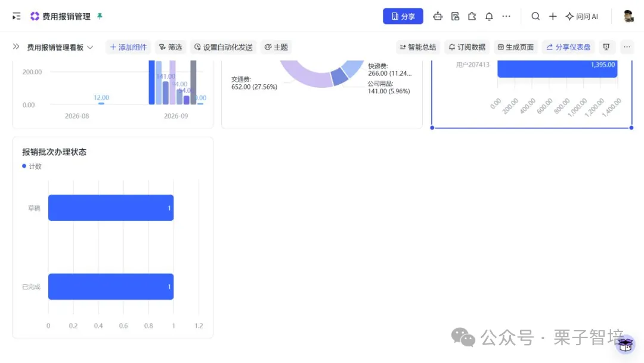The width and height of the screenshot is (644, 363).
Task: Click the 已完成 bar in the chart
Action: (x=111, y=287)
